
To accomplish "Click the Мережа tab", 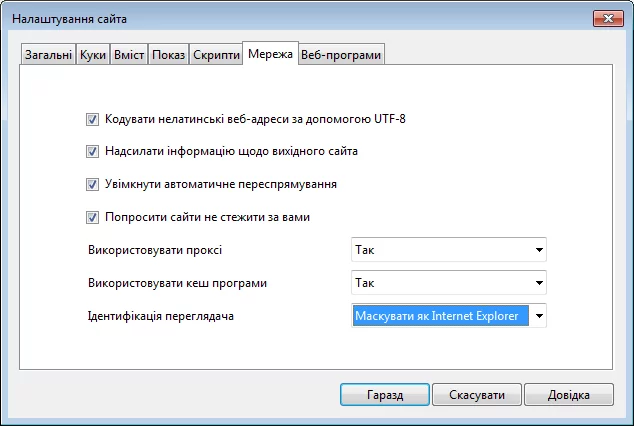I will coord(270,54).
